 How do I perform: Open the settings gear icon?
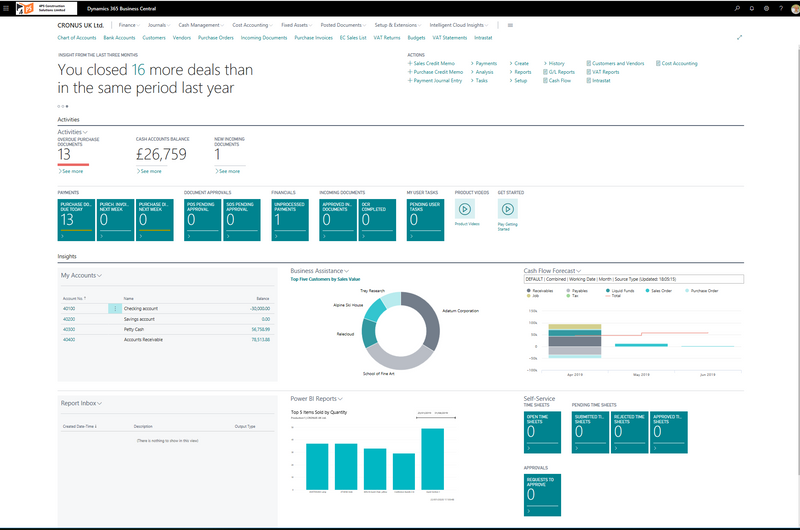766,8
